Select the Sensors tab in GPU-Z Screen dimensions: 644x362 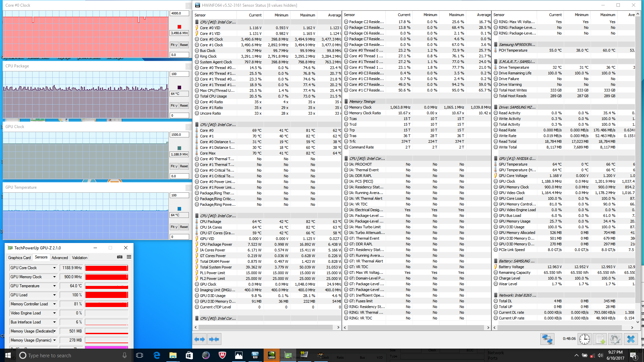pos(41,257)
